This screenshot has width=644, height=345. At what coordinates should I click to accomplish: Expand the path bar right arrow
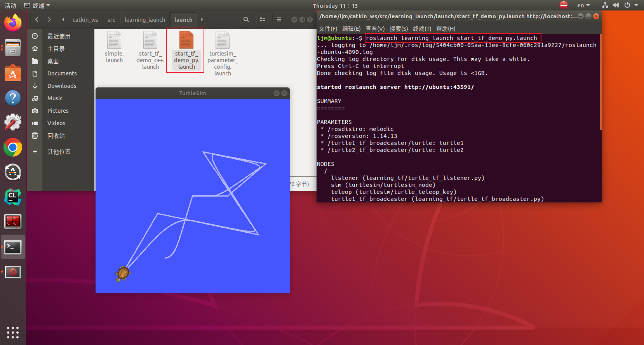202,19
